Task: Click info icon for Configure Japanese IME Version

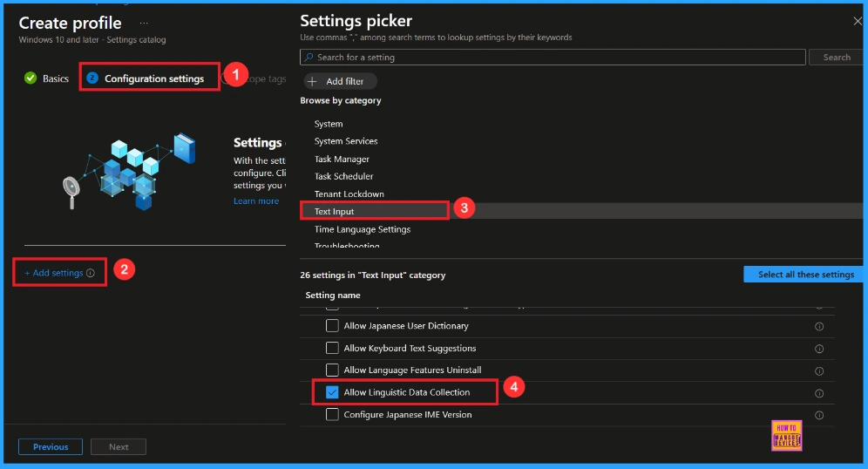Action: click(x=818, y=415)
